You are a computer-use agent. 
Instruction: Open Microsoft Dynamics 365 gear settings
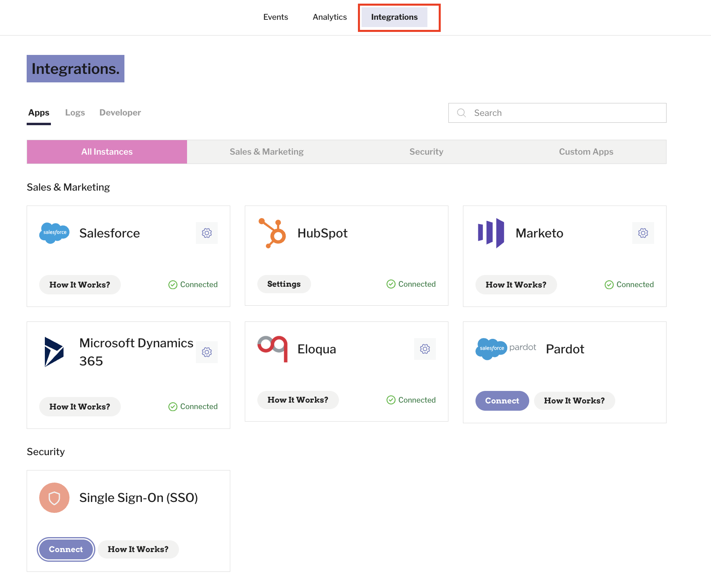pos(207,352)
